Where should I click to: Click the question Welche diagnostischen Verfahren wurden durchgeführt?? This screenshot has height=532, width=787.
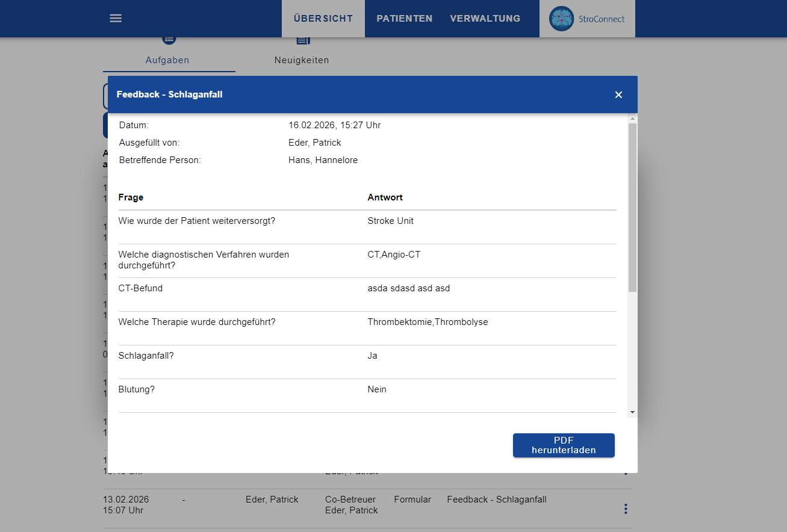tap(204, 260)
